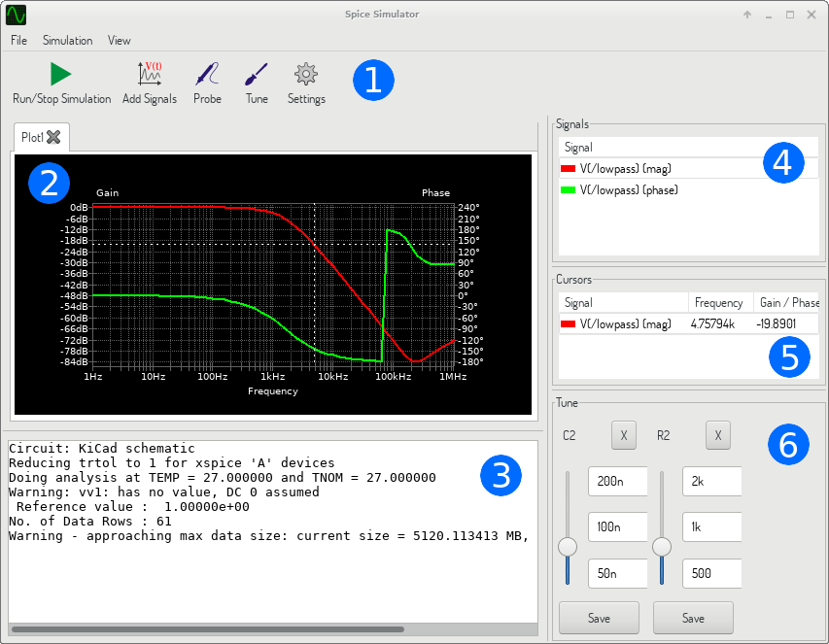Select the Probe tool
The height and width of the screenshot is (644, 829).
[206, 73]
